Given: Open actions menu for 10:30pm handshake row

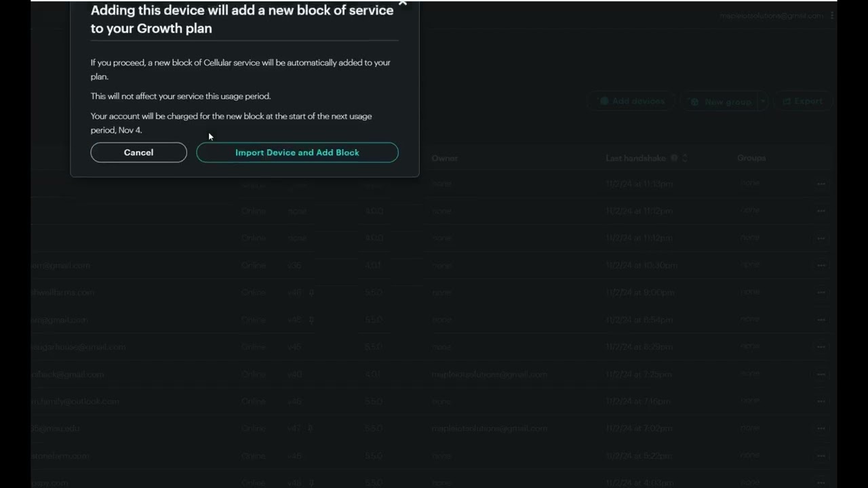Looking at the screenshot, I should tap(821, 265).
